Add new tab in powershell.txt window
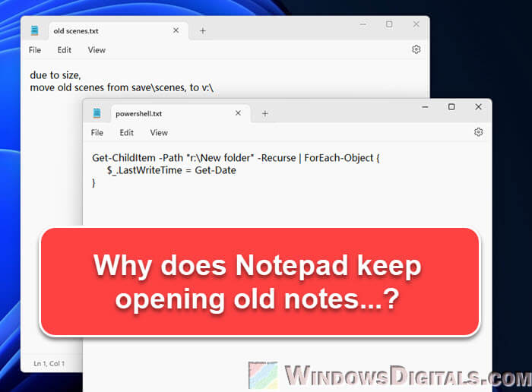Viewport: 532px width, 392px height. [265, 114]
